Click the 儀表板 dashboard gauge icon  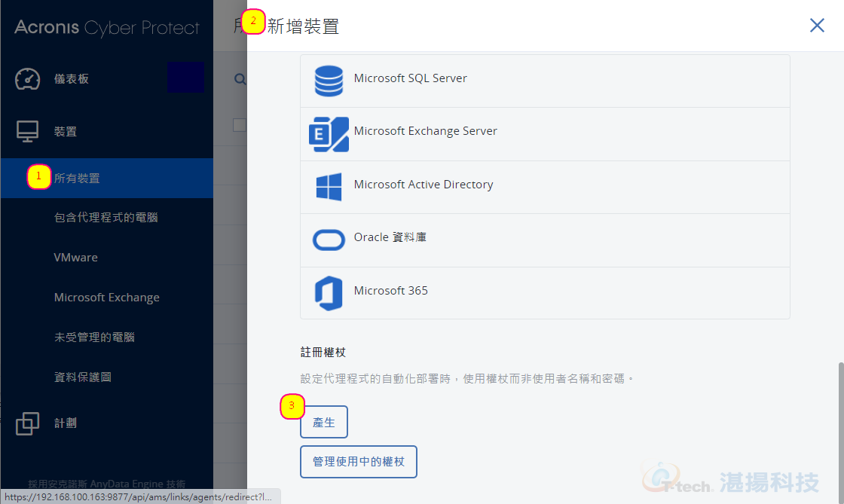click(x=27, y=79)
